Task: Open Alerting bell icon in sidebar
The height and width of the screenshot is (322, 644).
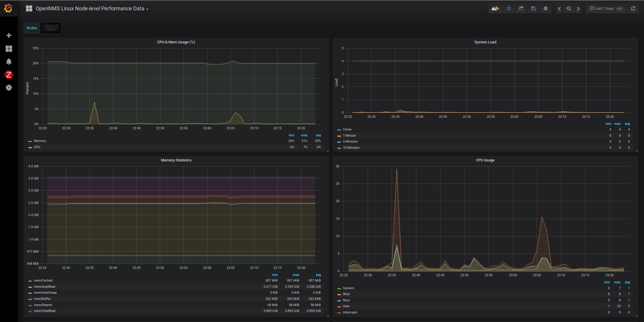Action: [x=9, y=62]
